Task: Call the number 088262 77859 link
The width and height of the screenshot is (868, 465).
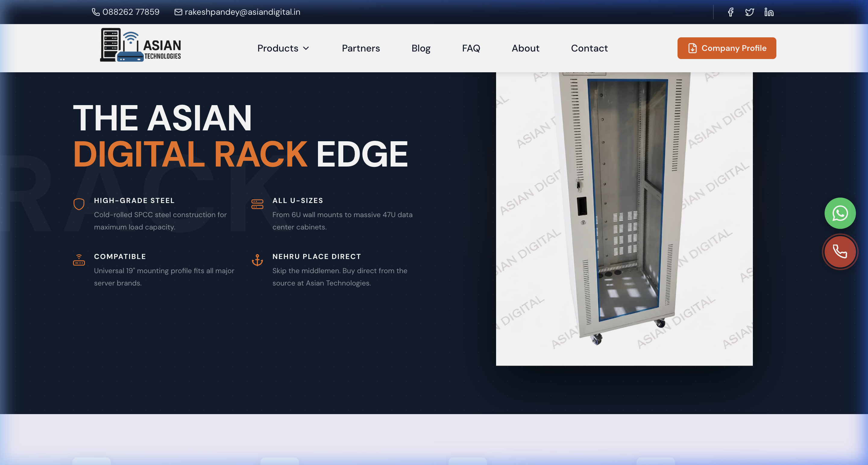Action: coord(126,12)
